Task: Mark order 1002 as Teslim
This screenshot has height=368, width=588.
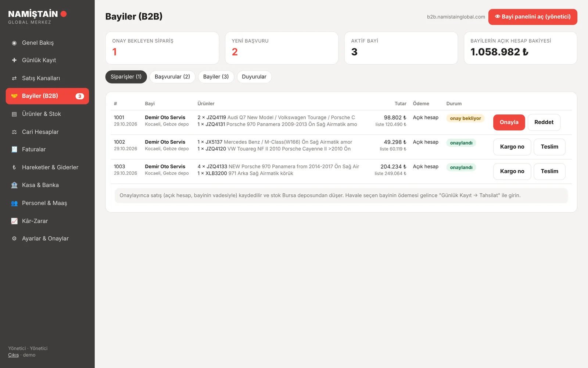Action: click(x=549, y=147)
